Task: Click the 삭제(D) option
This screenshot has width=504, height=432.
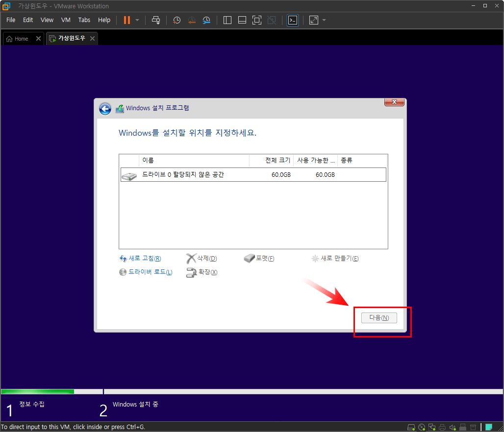Action: click(202, 258)
